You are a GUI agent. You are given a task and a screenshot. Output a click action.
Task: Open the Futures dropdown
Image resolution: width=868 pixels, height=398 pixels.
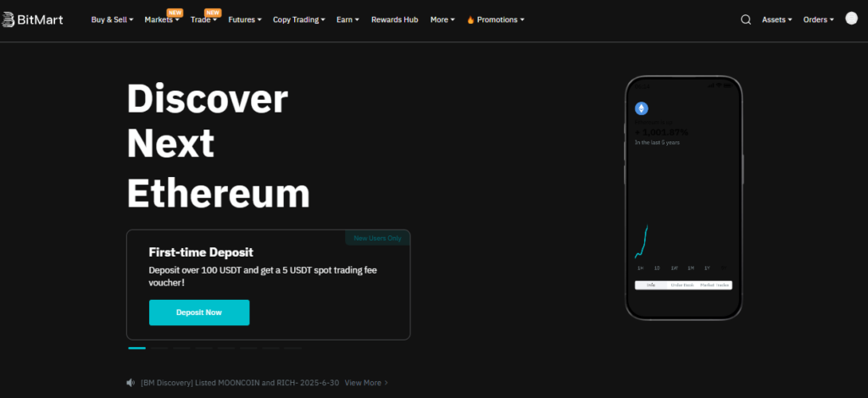(x=245, y=20)
